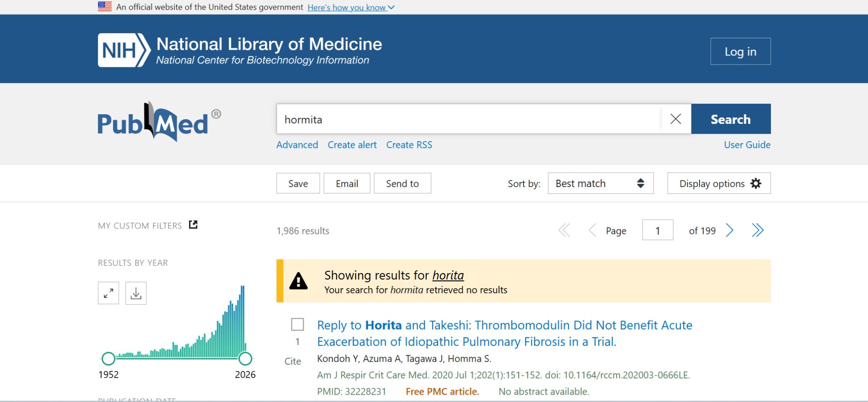Click Create RSS link
868x402 pixels.
point(409,145)
